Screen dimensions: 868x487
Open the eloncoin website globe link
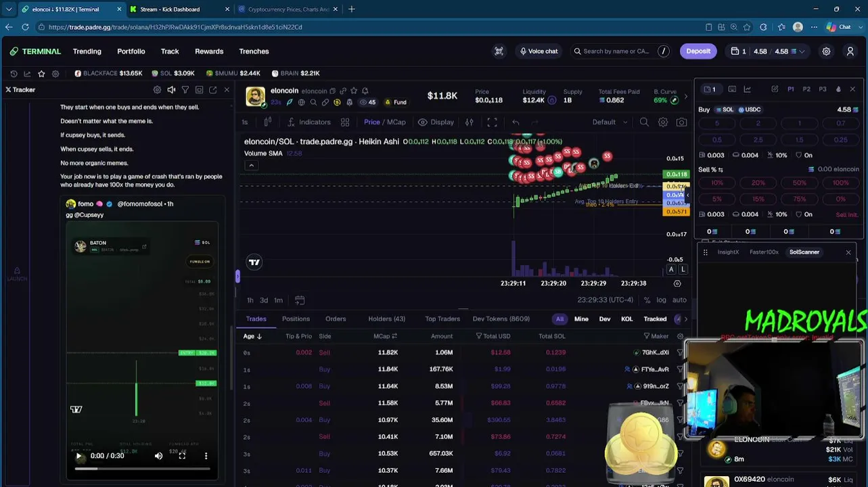(x=301, y=102)
